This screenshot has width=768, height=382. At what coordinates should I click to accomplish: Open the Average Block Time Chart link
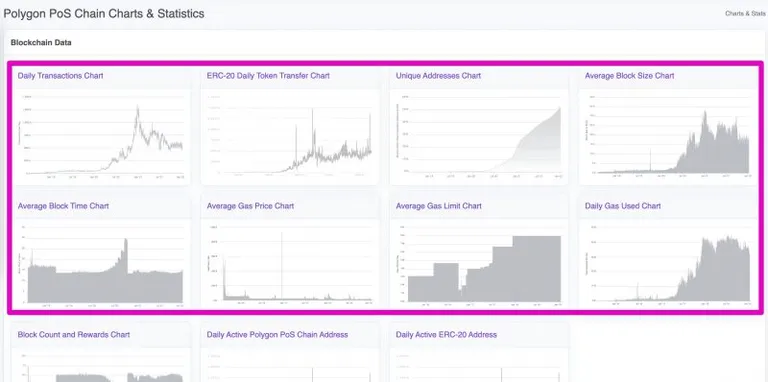(x=63, y=206)
